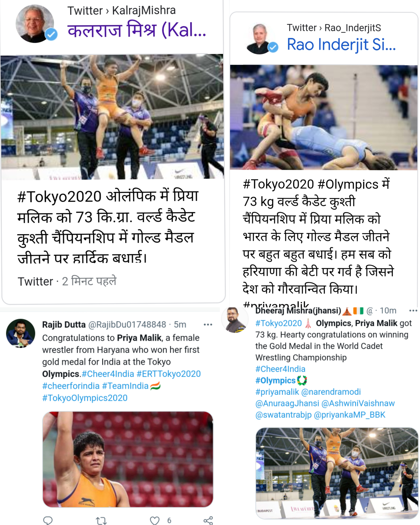Click the #TokyoOlympics2020 hashtag

coord(85,398)
